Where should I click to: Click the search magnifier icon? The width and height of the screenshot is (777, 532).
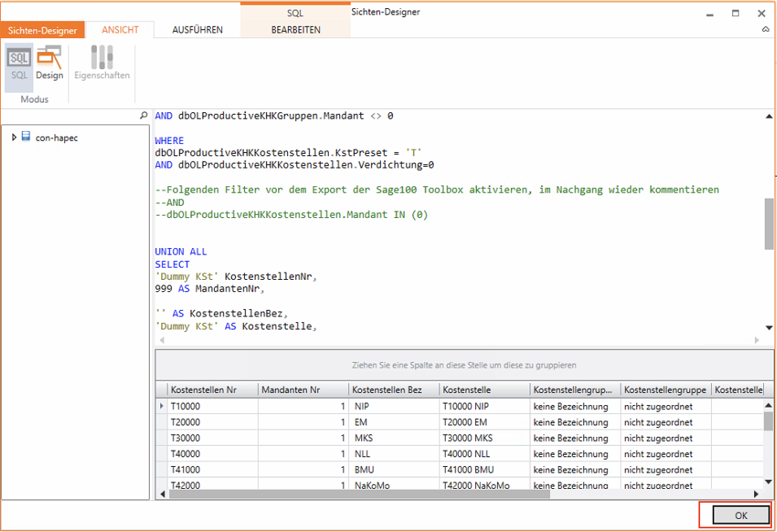pos(143,116)
